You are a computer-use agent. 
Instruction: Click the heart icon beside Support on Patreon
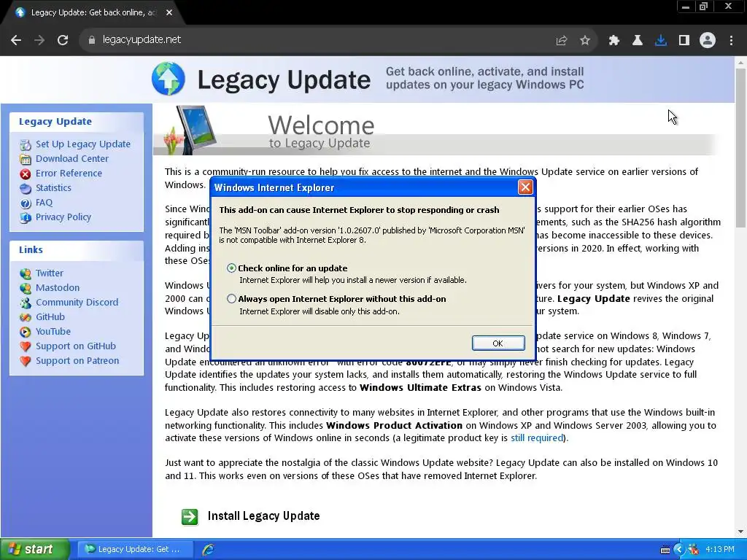point(26,362)
